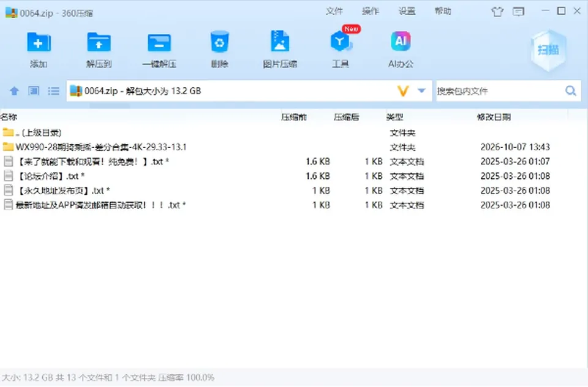Viewport: 588px width, 387px height.
Task: Select the 【永久地址发布页】.txt file
Action: pos(294,190)
